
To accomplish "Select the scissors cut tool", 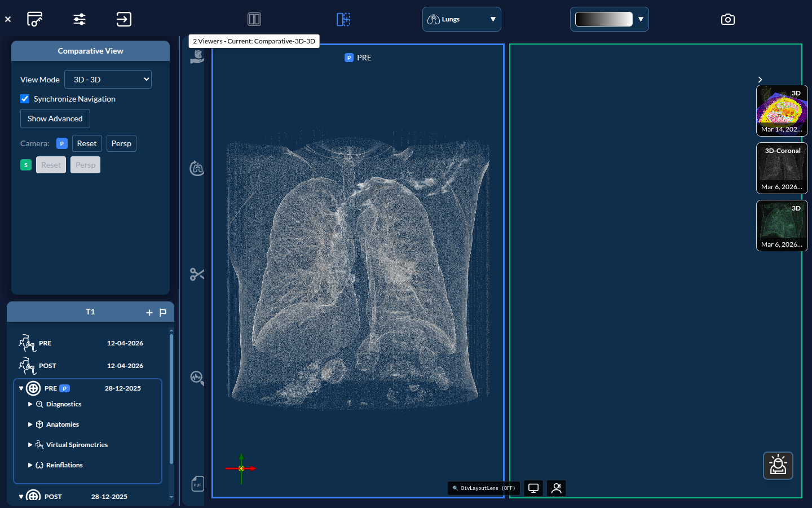I will click(197, 274).
